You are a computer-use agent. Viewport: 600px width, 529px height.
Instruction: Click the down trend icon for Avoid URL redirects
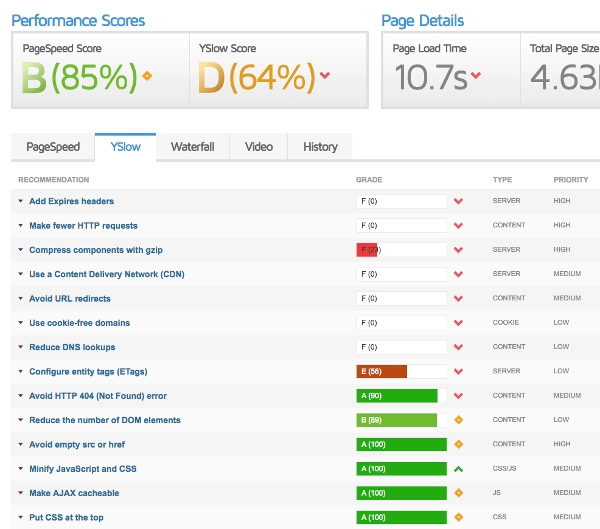[458, 299]
